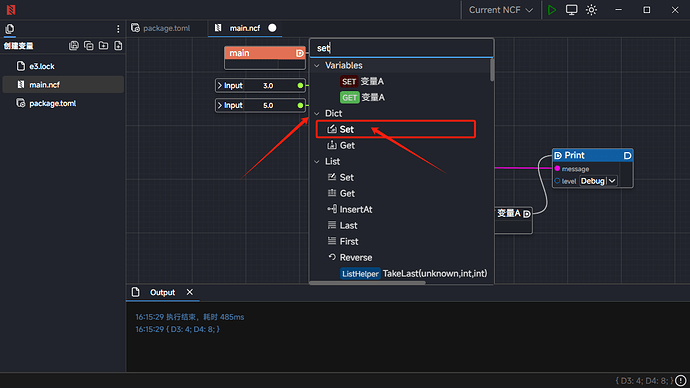
Task: Open the monitor display icon in title bar
Action: pos(571,10)
